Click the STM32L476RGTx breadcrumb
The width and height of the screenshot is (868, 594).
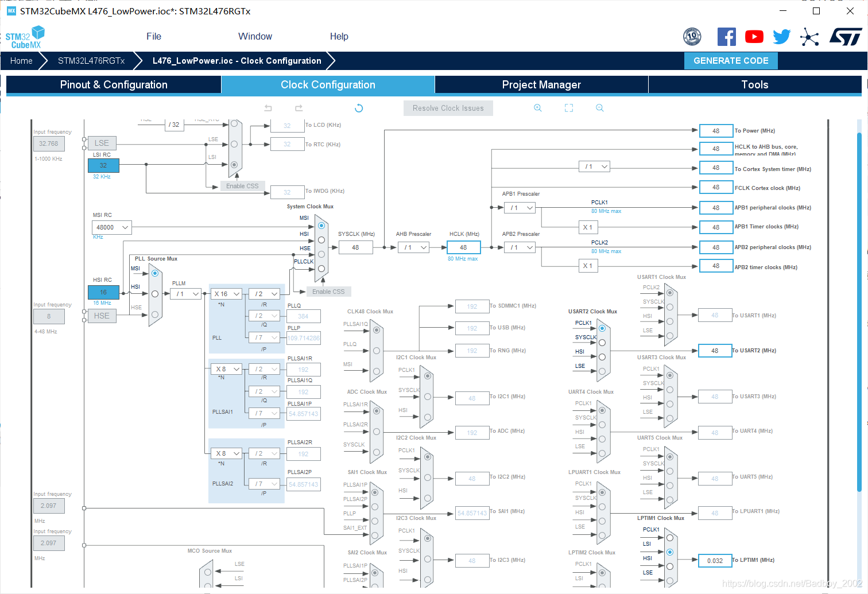[91, 61]
